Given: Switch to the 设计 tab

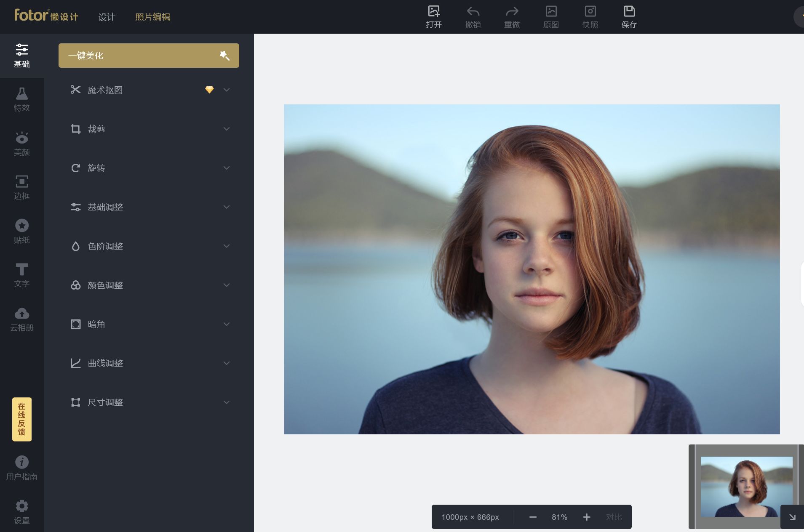Looking at the screenshot, I should 107,17.
